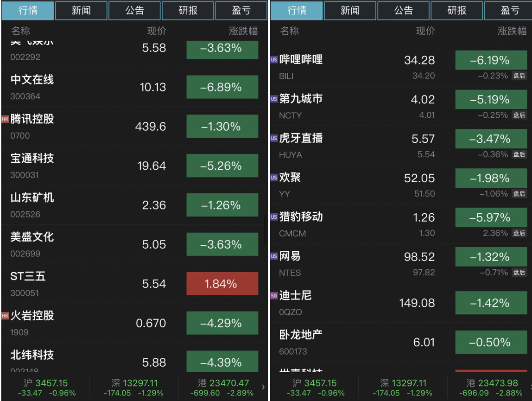This screenshot has height=401, width=532.
Task: Click the HK badge beside 火岩控股
Action: pos(5,316)
